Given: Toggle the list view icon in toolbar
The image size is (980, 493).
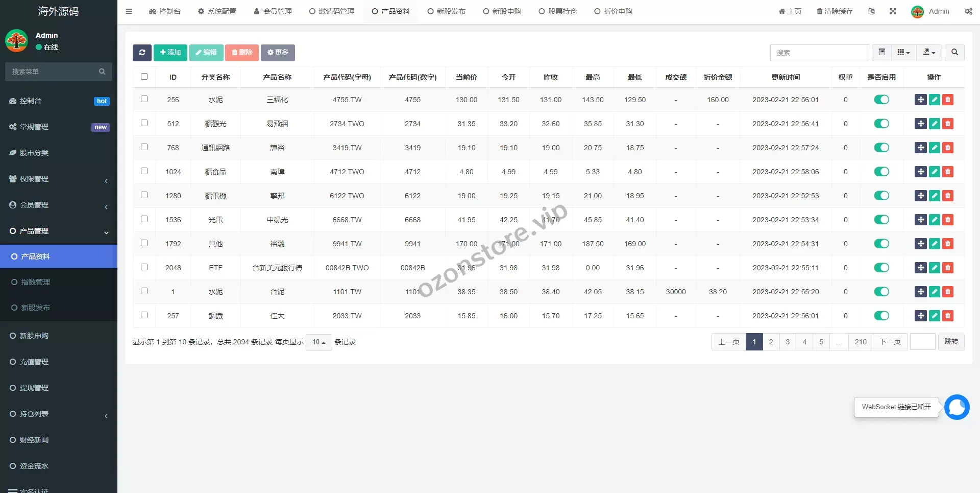Looking at the screenshot, I should coord(881,53).
